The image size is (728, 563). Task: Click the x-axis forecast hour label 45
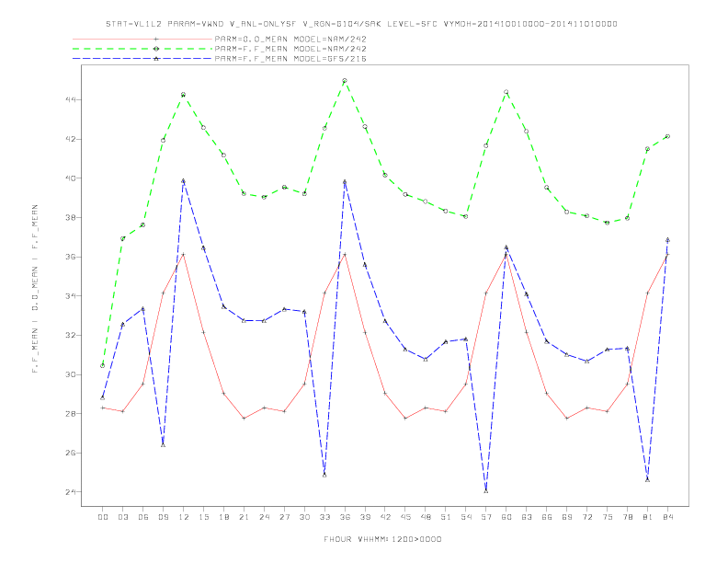[x=405, y=517]
